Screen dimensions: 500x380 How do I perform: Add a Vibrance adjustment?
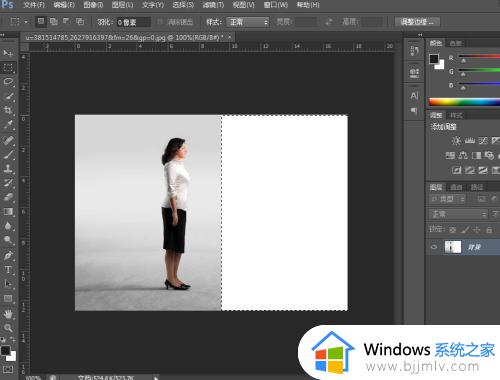pos(496,141)
